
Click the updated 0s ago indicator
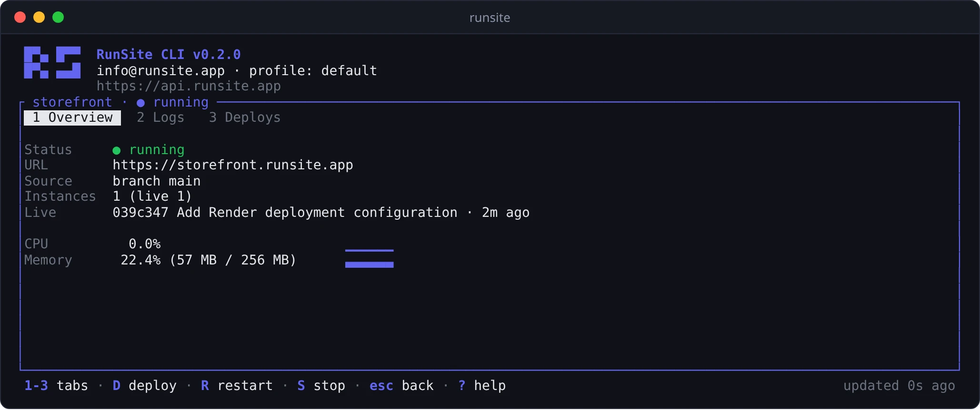pos(899,386)
